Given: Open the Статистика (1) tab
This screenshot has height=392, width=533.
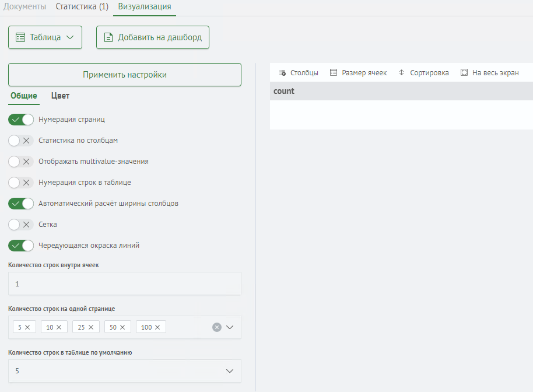Looking at the screenshot, I should tap(82, 6).
